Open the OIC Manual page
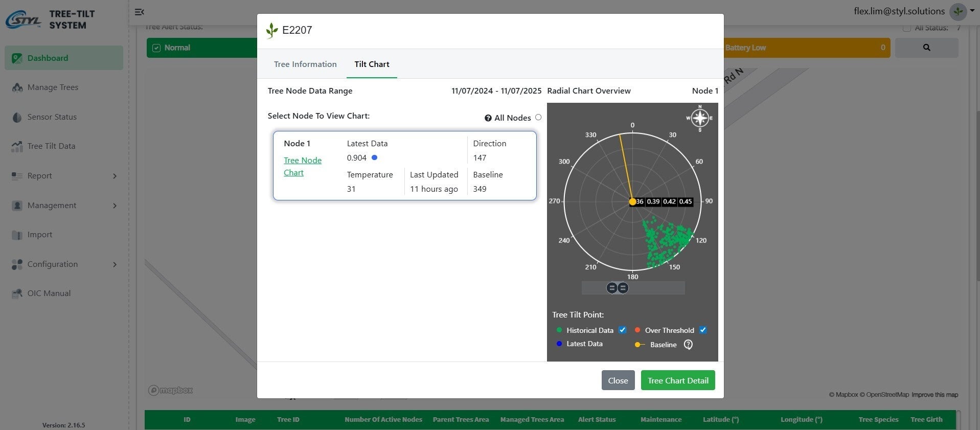This screenshot has width=980, height=430. point(49,293)
